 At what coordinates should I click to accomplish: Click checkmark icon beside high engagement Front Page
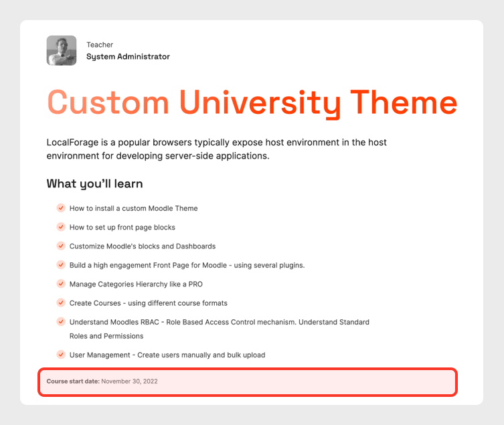61,265
